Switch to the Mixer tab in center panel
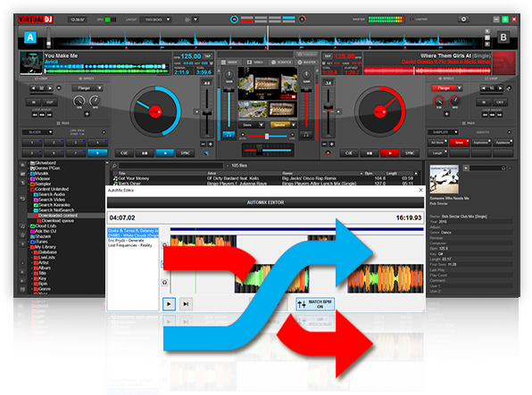Image resolution: width=532 pixels, height=395 pixels. click(x=229, y=62)
